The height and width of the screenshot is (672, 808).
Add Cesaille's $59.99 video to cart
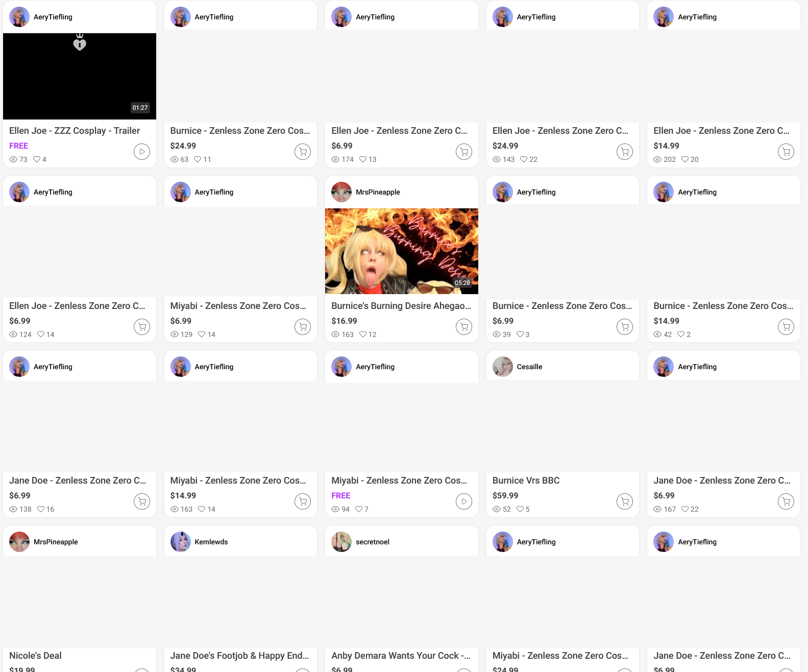tap(625, 501)
